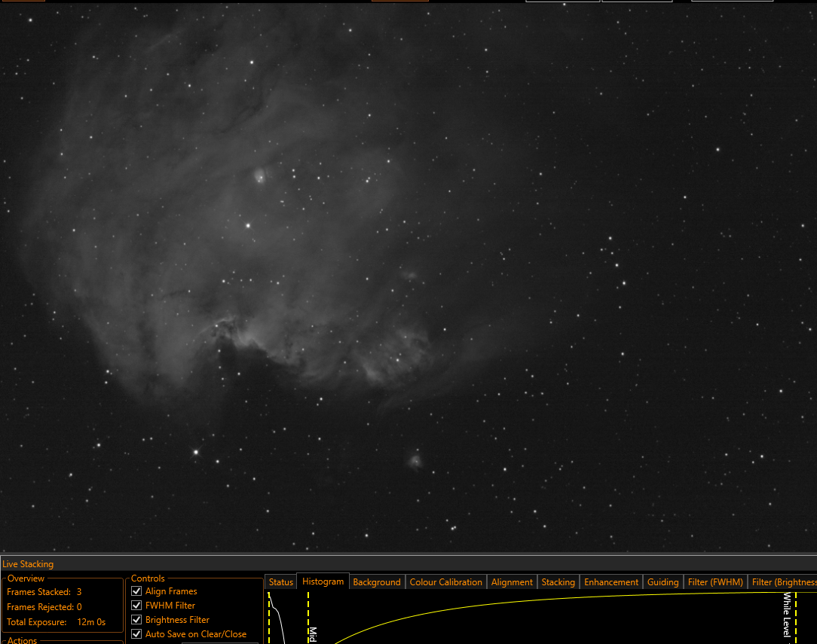Viewport: 817px width, 644px height.
Task: Click the Live Stacking panel title
Action: (x=28, y=564)
